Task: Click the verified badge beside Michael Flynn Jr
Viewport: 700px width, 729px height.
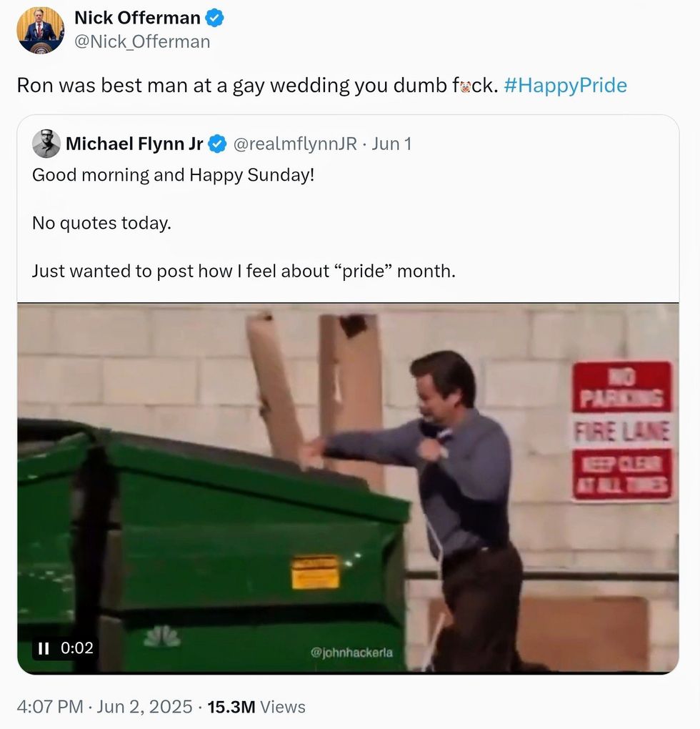Action: coord(217,144)
